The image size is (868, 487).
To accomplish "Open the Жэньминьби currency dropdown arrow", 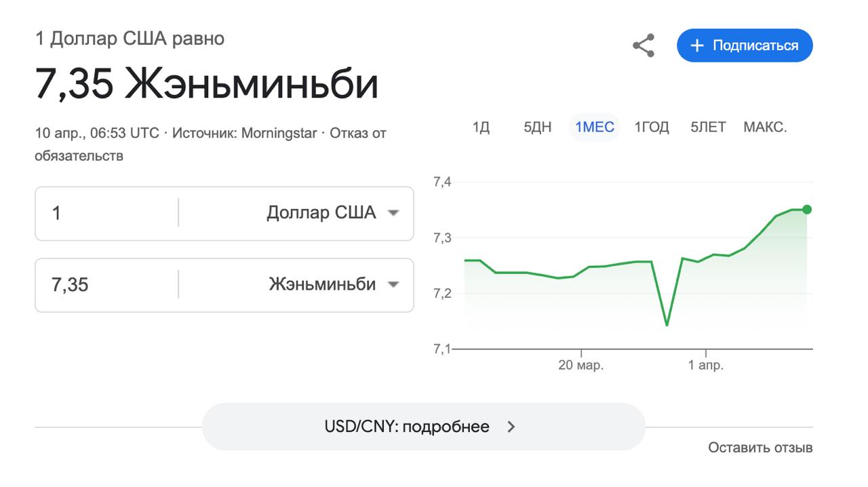I will pyautogui.click(x=393, y=284).
